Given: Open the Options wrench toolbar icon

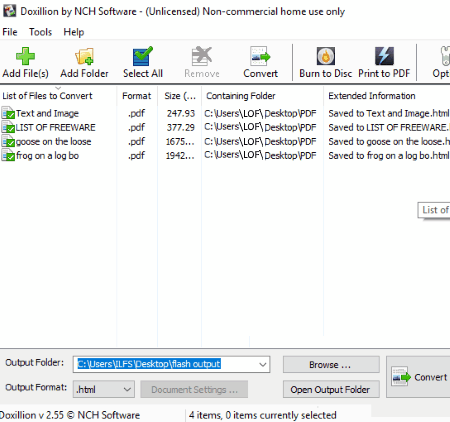Looking at the screenshot, I should pyautogui.click(x=445, y=56).
